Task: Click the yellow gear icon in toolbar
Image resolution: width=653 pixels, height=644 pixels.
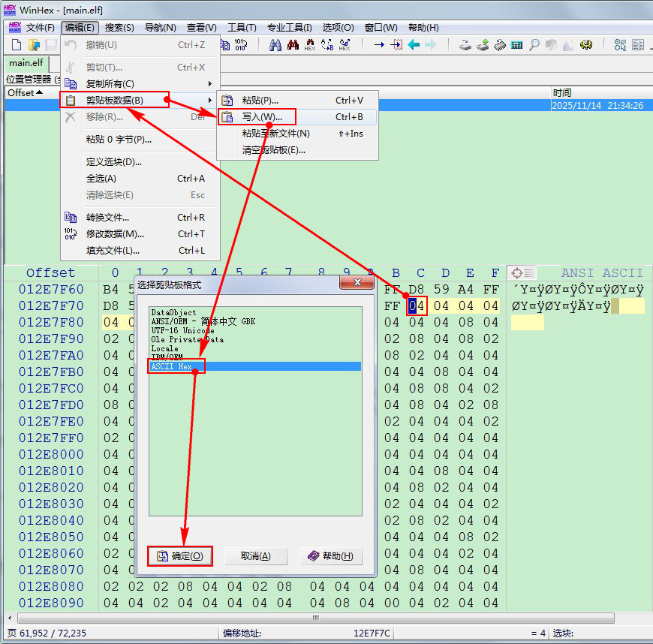Action: pyautogui.click(x=586, y=45)
